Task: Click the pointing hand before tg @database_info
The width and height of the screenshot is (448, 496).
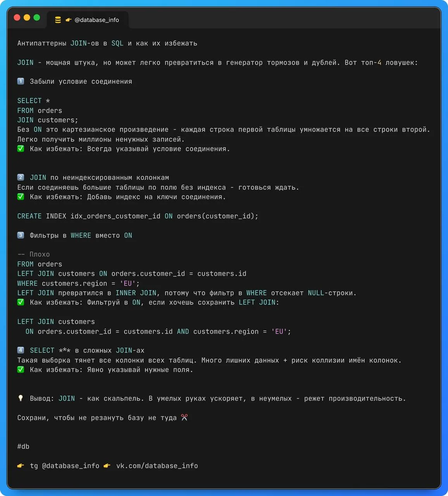Action: click(21, 466)
